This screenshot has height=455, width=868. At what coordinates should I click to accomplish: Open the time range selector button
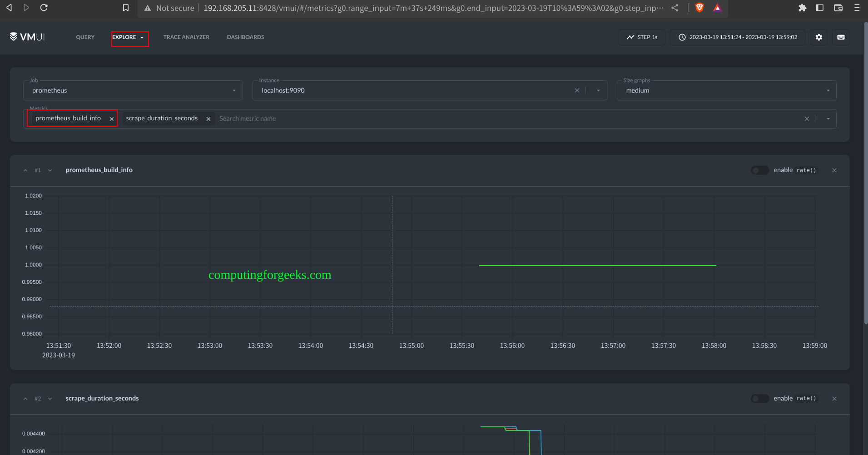pos(738,37)
